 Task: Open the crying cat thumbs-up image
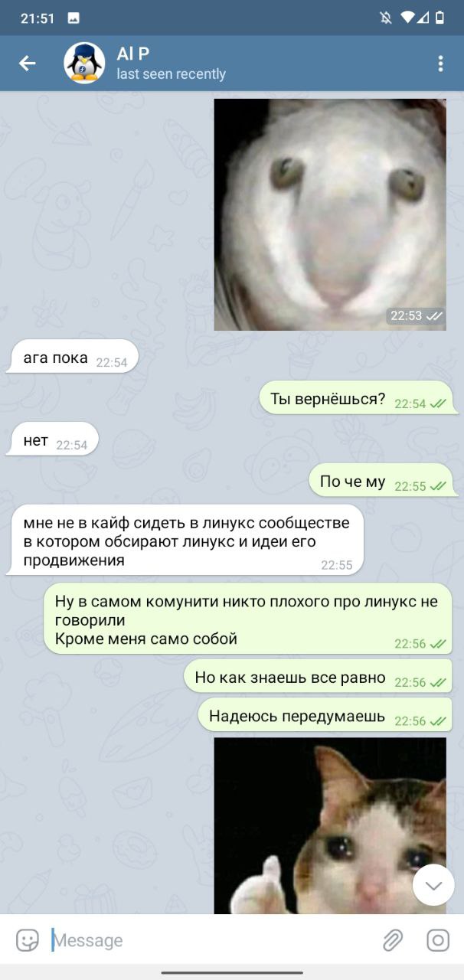[x=330, y=825]
